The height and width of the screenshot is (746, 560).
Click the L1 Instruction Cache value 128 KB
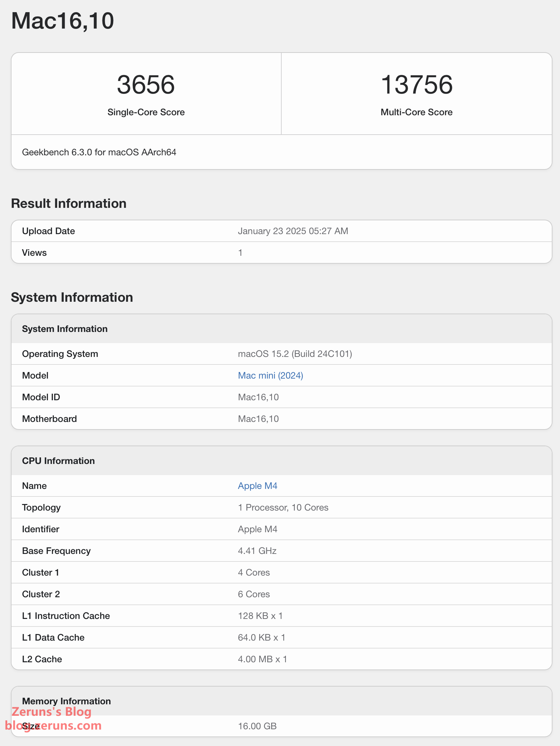pyautogui.click(x=260, y=616)
